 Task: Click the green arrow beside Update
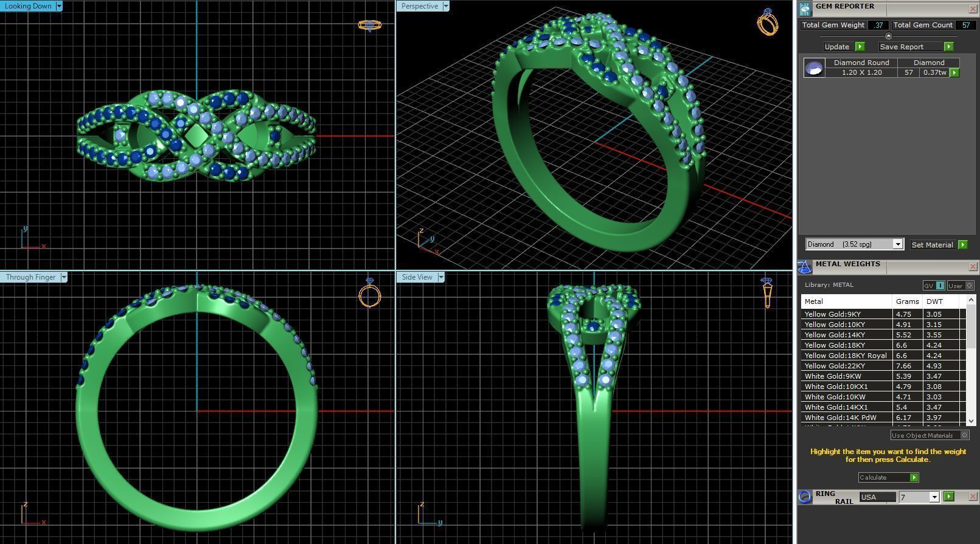pos(860,47)
